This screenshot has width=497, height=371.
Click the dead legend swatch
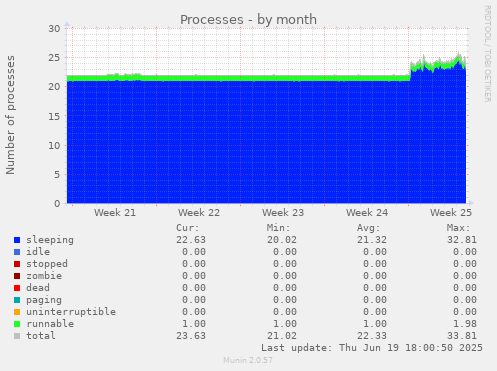[17, 288]
